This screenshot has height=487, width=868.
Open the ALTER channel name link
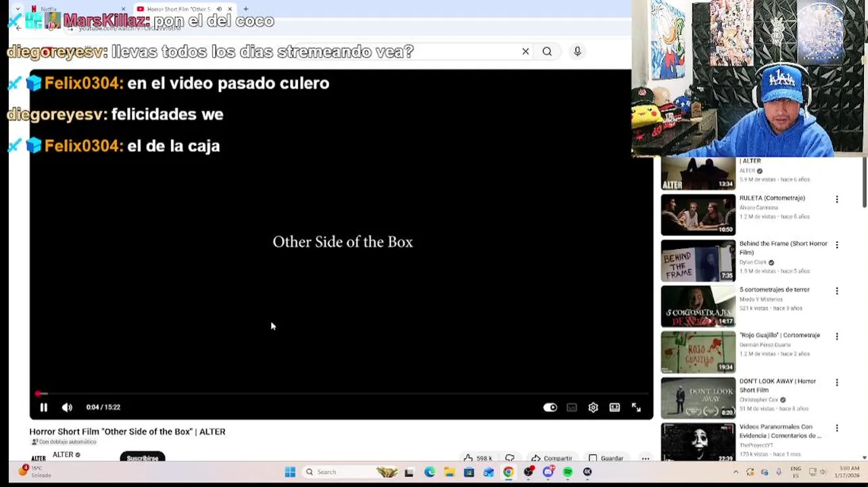click(x=63, y=455)
